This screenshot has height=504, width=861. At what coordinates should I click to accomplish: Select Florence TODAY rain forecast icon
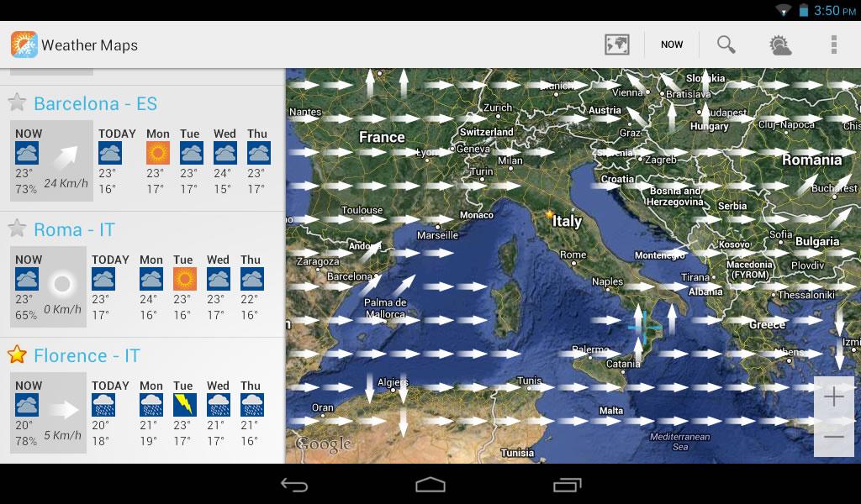pos(103,405)
